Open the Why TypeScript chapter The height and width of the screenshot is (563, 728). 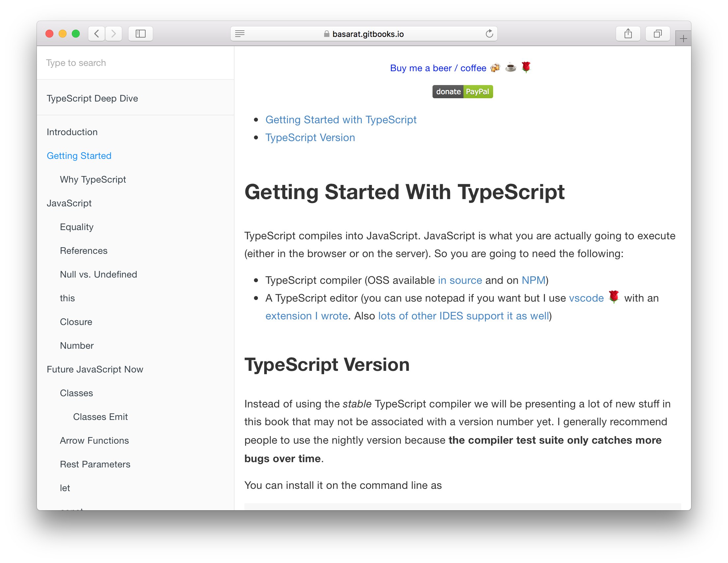93,179
